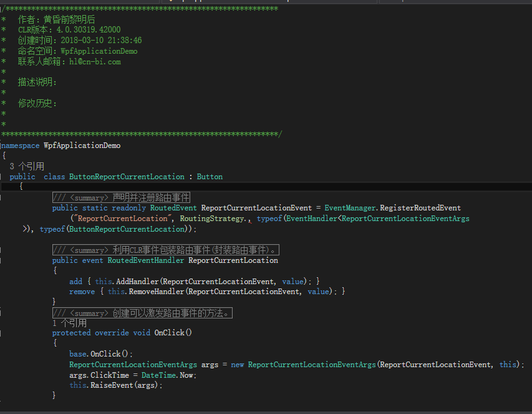
Task: Click the 'EventHandler' generic type
Action: (x=312, y=219)
